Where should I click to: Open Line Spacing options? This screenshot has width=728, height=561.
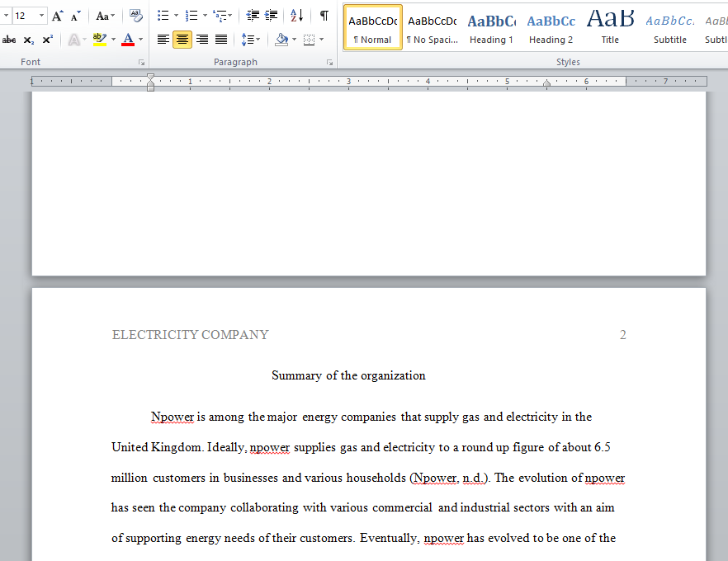(251, 40)
